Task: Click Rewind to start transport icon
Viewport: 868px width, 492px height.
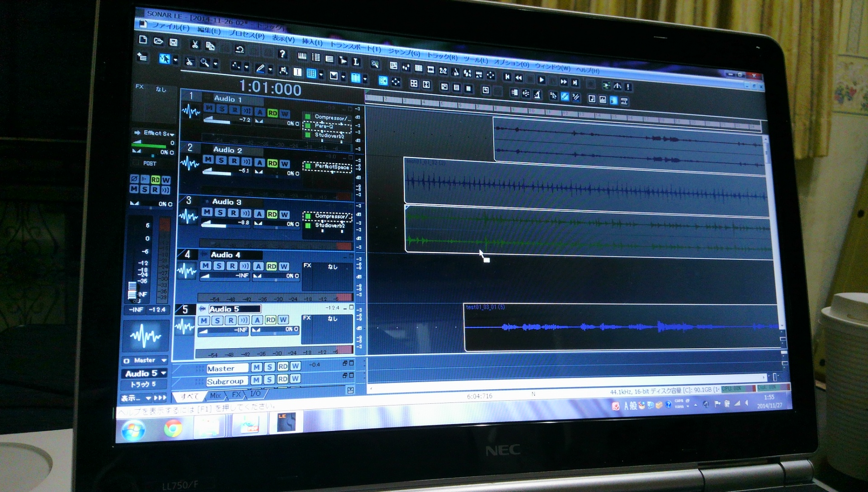Action: tap(507, 77)
